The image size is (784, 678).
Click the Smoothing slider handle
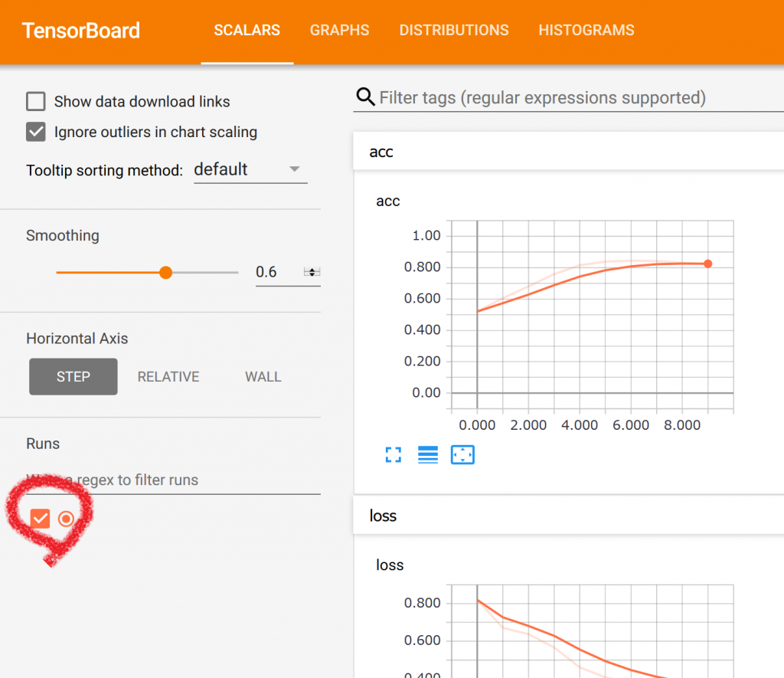point(165,272)
